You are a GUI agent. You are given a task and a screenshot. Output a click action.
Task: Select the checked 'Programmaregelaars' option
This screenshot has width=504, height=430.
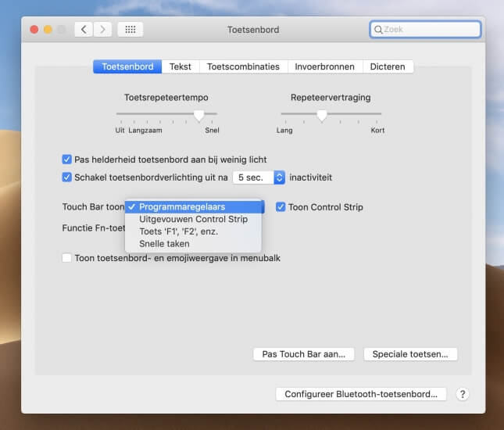(182, 207)
